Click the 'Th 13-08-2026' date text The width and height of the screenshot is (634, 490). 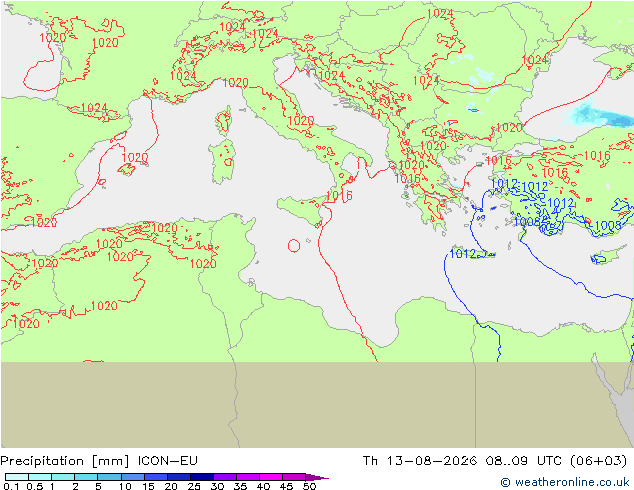coord(420,460)
